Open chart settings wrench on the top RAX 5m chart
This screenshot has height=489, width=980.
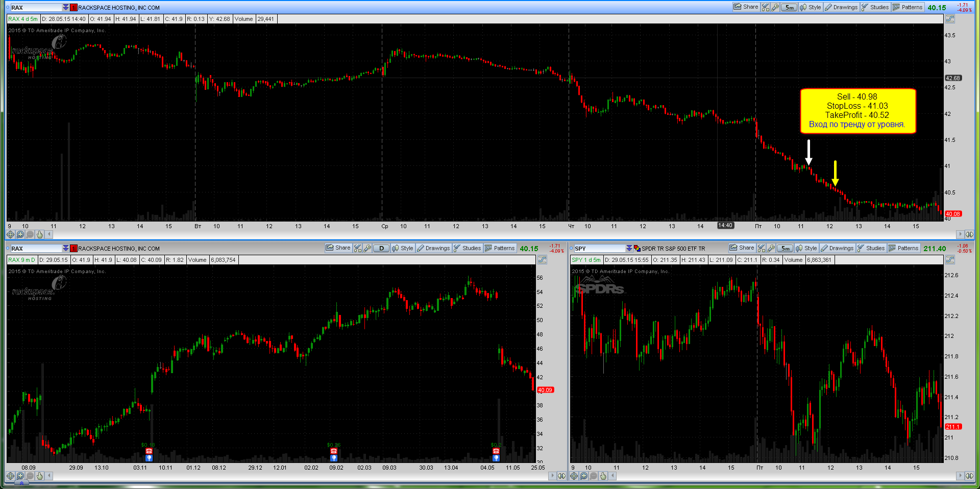(x=775, y=7)
